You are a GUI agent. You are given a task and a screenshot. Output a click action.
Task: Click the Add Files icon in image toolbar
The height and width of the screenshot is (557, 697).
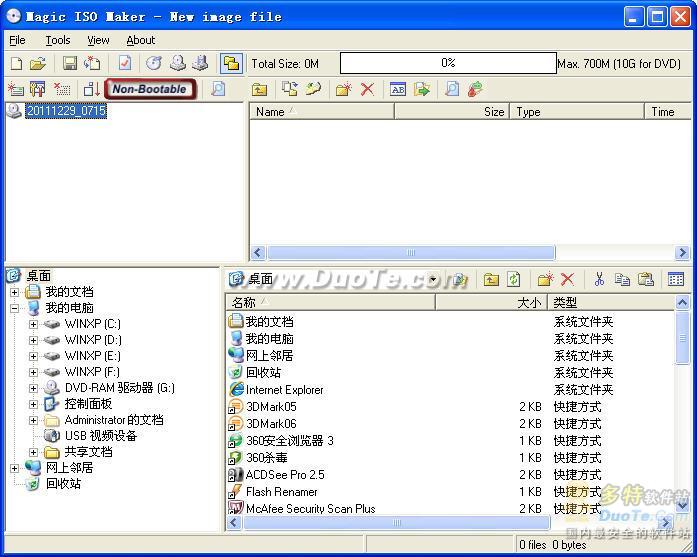click(289, 89)
